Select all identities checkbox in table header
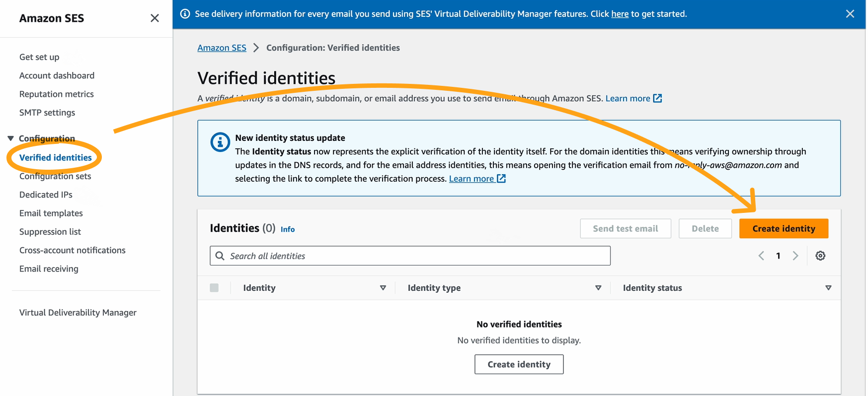The image size is (868, 396). coord(214,288)
